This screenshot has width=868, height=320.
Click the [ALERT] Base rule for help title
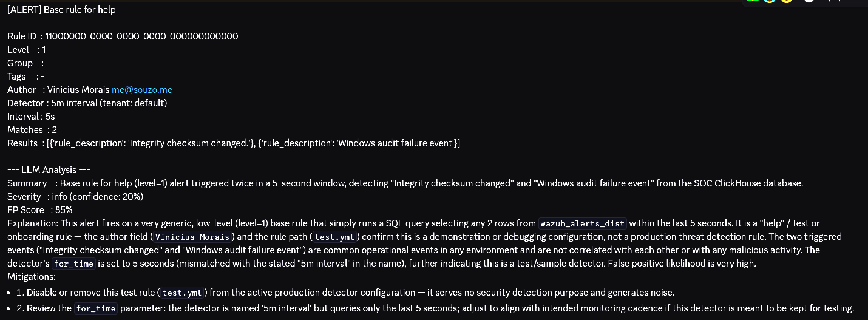(61, 10)
